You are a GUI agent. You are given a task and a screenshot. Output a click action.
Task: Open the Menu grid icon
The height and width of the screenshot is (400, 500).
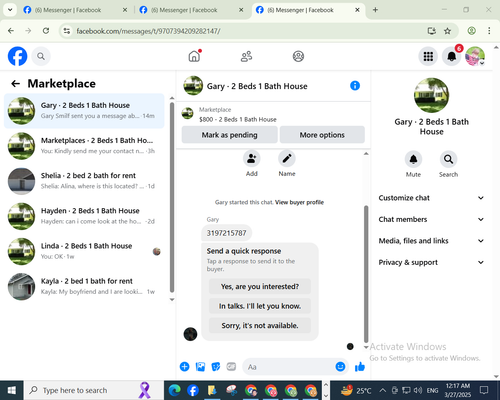428,56
